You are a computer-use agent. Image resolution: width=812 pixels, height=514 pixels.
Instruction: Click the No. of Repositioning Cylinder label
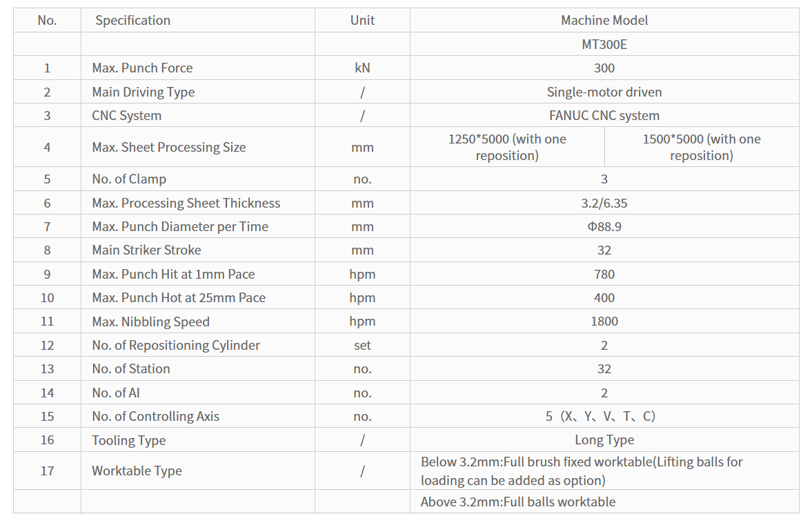click(175, 345)
